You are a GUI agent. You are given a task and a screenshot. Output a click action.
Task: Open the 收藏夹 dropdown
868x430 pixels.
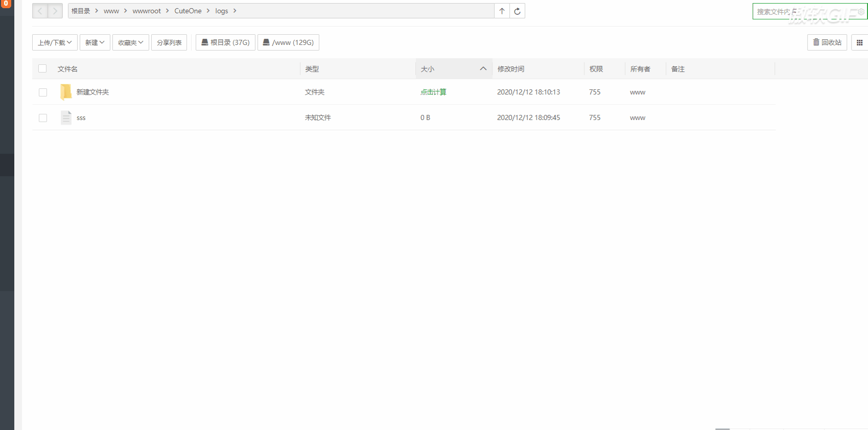(130, 42)
